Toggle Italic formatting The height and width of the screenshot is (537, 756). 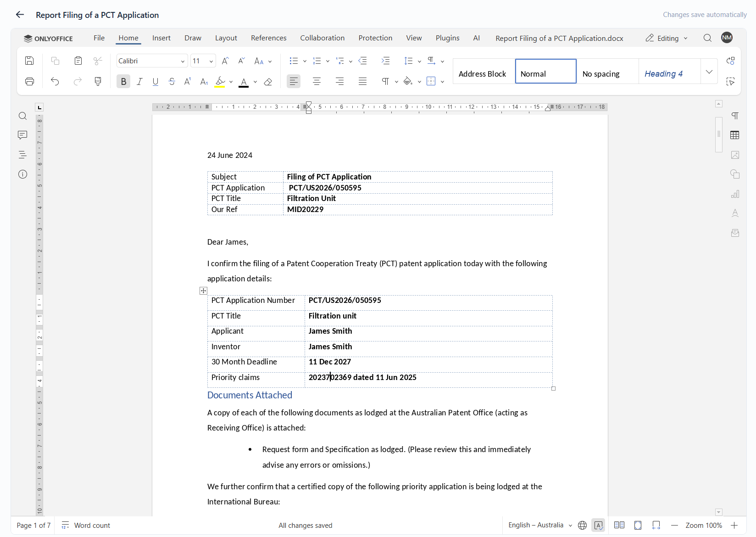pyautogui.click(x=139, y=81)
